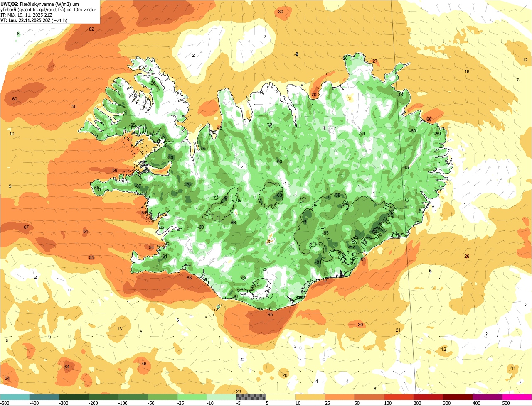Click legend swatch between -300 and -200
Screen dimensions: 532x406
[74, 397]
